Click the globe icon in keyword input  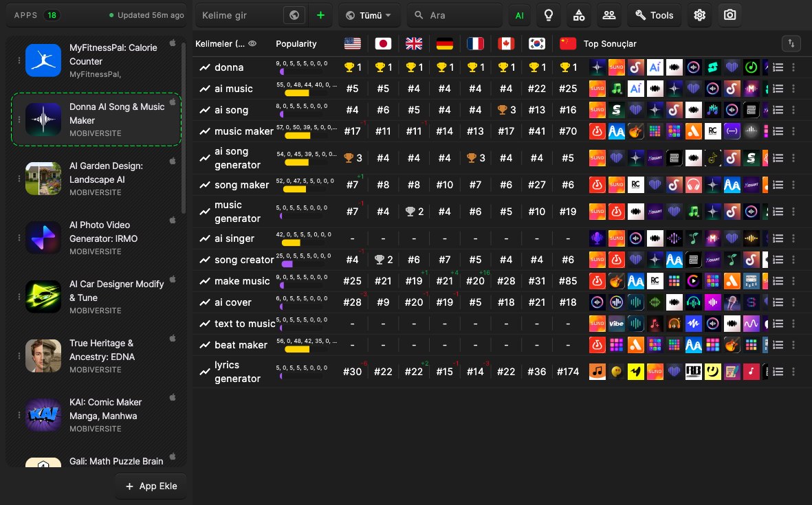pyautogui.click(x=294, y=15)
